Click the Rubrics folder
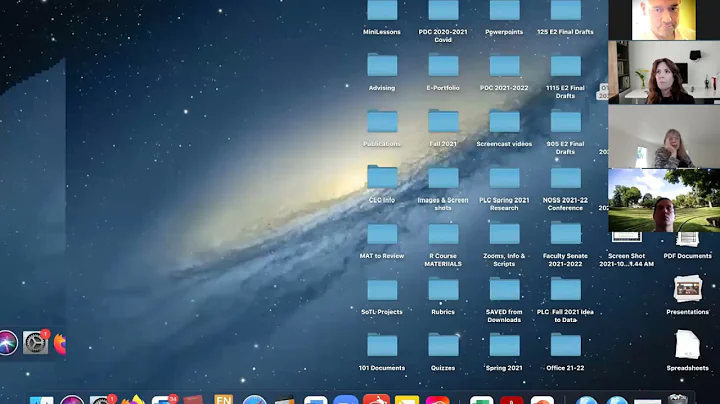Image resolution: width=720 pixels, height=404 pixels. point(443,289)
